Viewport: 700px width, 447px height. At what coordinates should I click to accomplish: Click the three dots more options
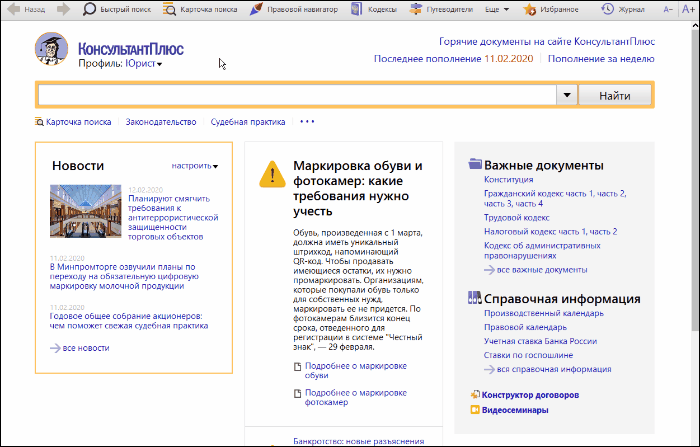tap(307, 121)
